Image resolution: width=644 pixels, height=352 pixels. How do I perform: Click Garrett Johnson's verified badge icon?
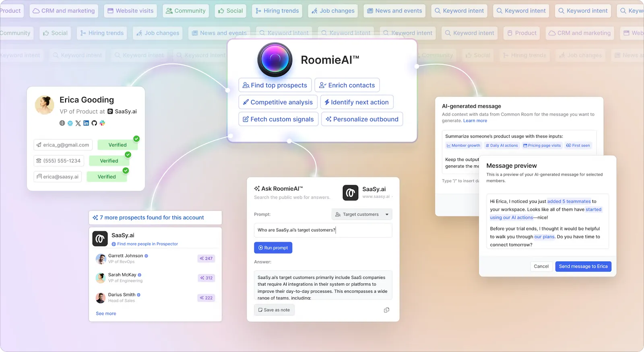(x=147, y=256)
